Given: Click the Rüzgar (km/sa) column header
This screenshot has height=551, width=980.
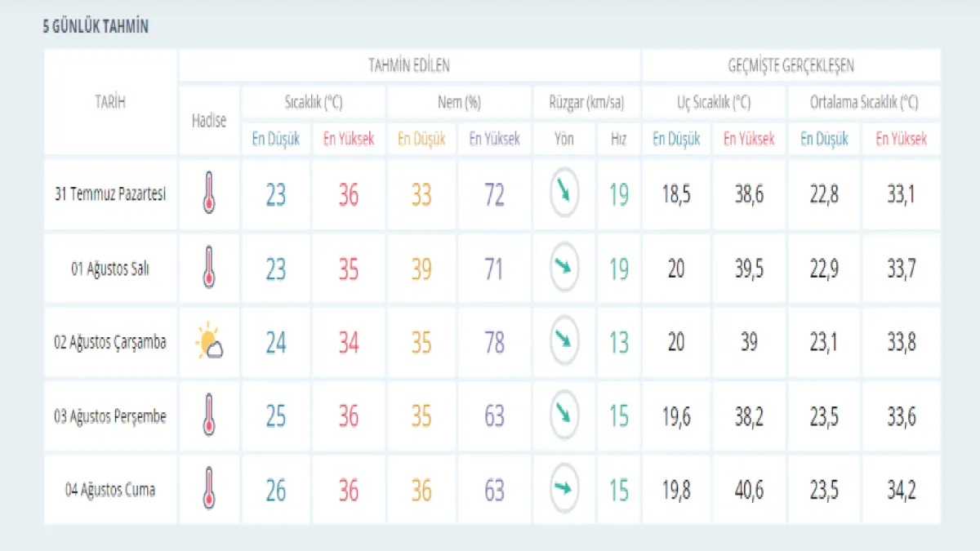Looking at the screenshot, I should (586, 103).
